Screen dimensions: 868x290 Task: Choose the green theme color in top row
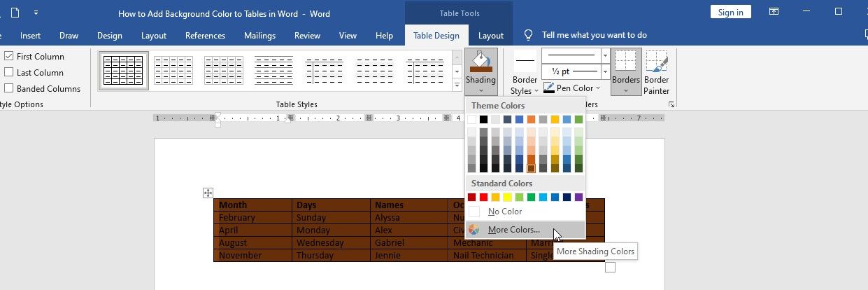[x=578, y=119]
